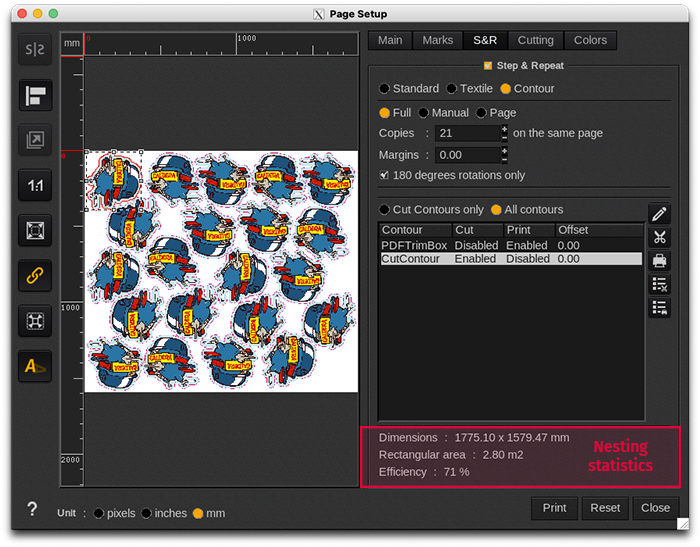Click the pencil edit contour icon

[659, 214]
